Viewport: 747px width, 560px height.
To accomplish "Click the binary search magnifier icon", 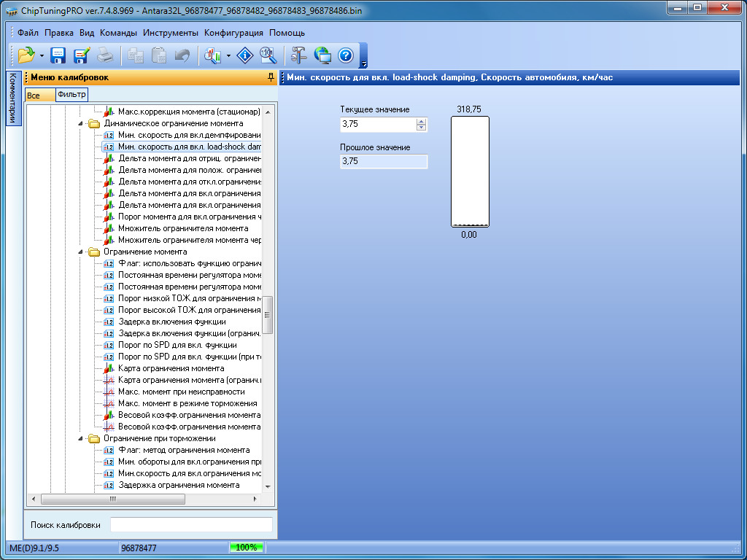I will (x=268, y=55).
